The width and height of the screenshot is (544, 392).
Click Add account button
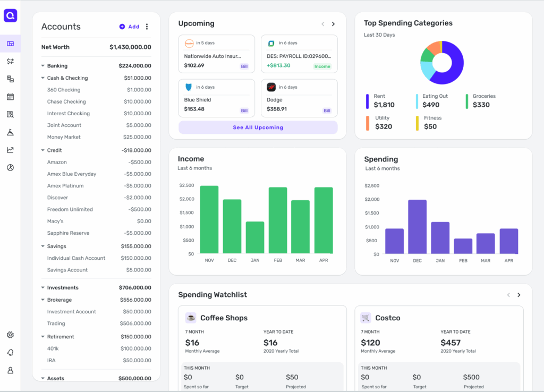pyautogui.click(x=129, y=27)
